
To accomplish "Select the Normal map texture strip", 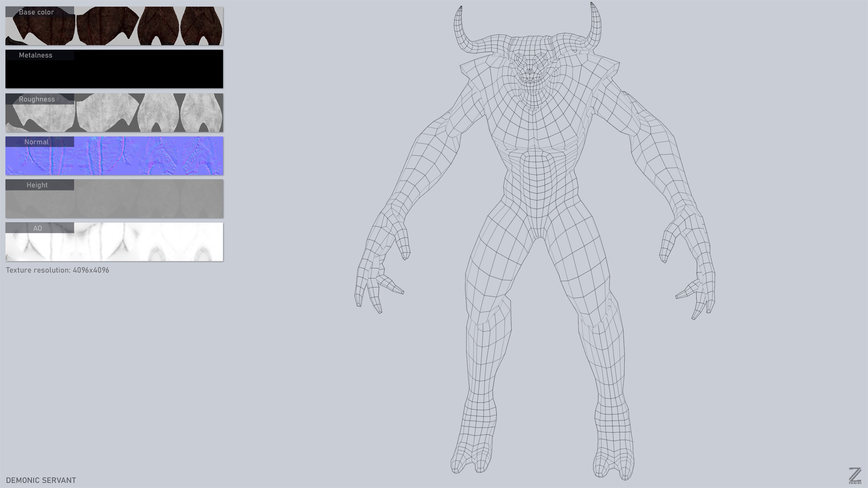I will [114, 156].
